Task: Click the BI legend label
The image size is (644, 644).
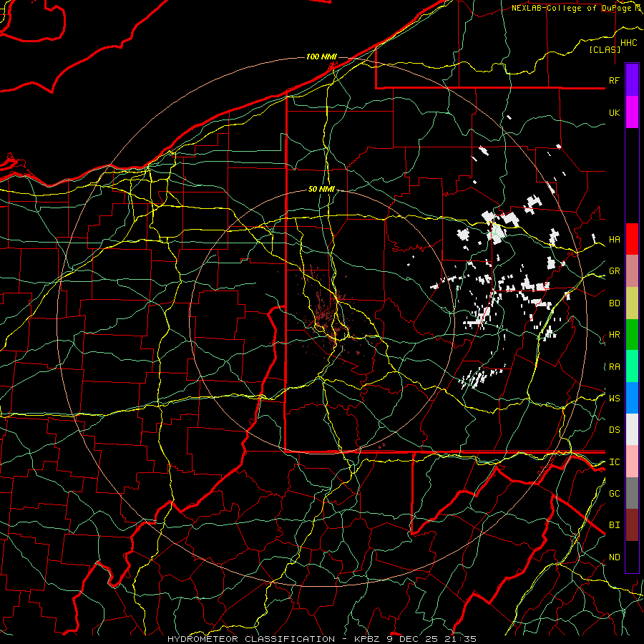Action: (614, 525)
